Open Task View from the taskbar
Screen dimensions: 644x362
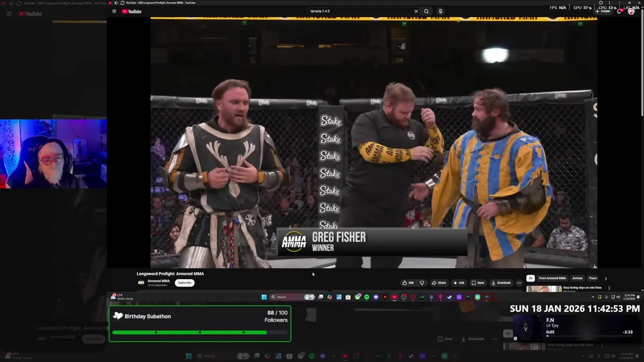click(321, 297)
